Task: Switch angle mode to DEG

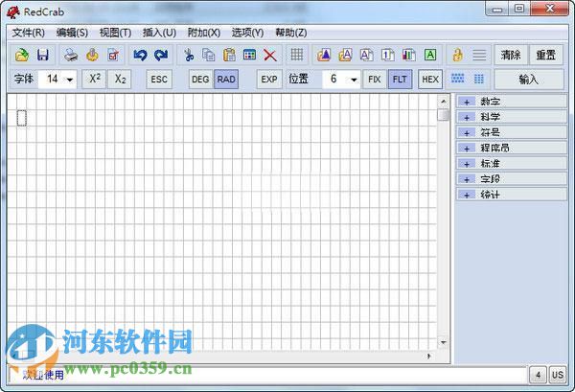Action: click(200, 80)
